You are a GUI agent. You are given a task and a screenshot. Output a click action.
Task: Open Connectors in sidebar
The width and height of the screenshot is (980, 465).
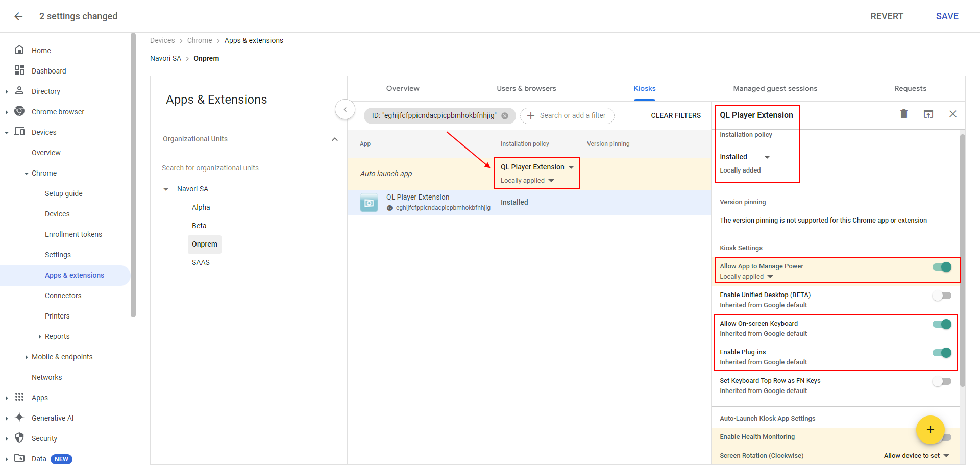63,296
